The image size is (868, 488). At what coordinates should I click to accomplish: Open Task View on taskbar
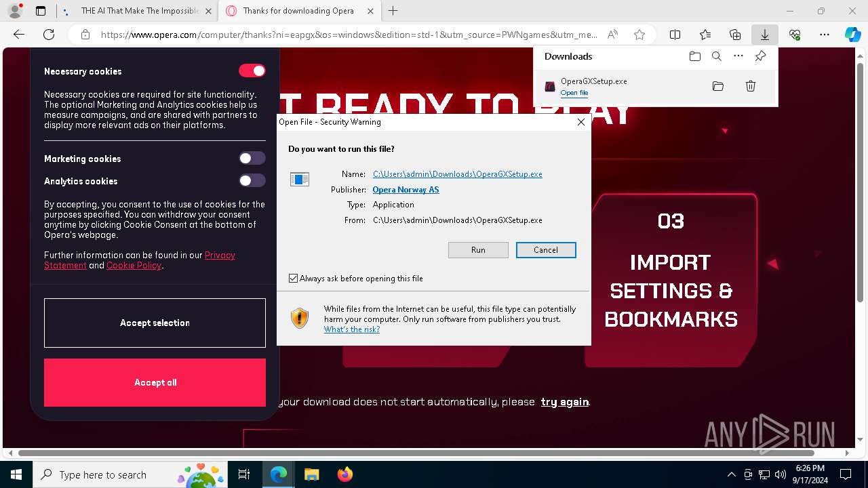pos(244,474)
